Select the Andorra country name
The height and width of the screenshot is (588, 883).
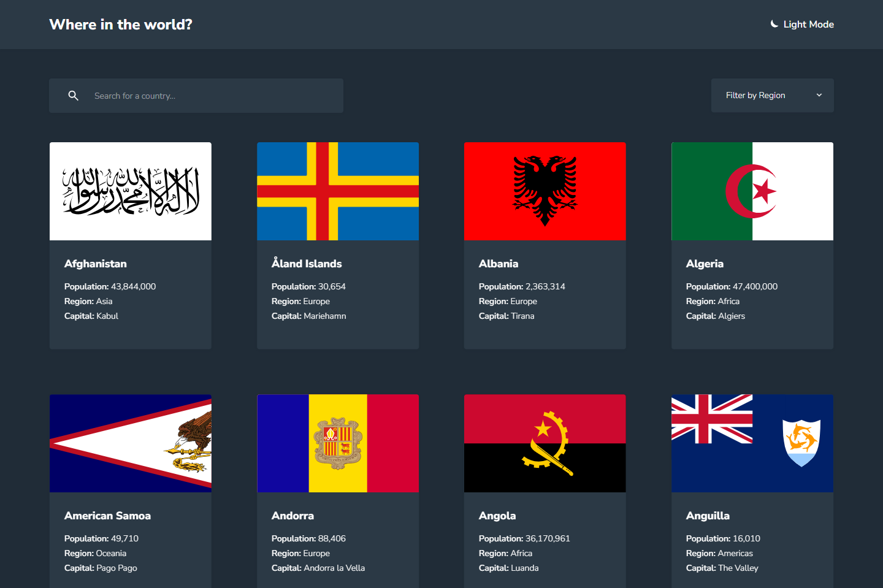tap(292, 516)
